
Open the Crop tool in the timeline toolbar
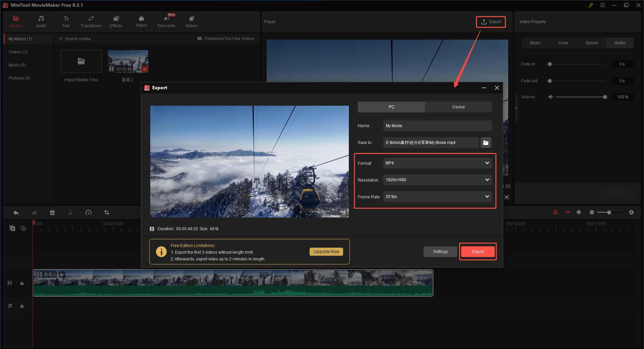pos(106,212)
